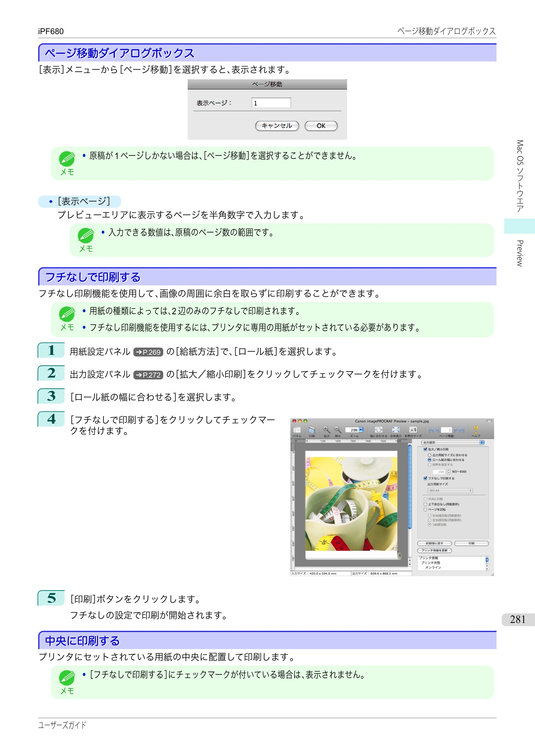Click the magnification percent stepper arrows
The height and width of the screenshot is (756, 535).
pyautogui.click(x=449, y=472)
